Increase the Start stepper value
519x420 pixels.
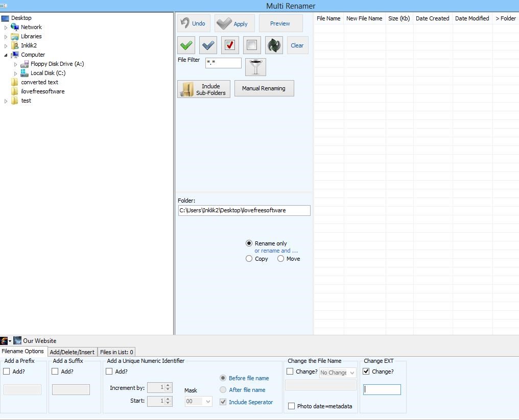pyautogui.click(x=168, y=399)
